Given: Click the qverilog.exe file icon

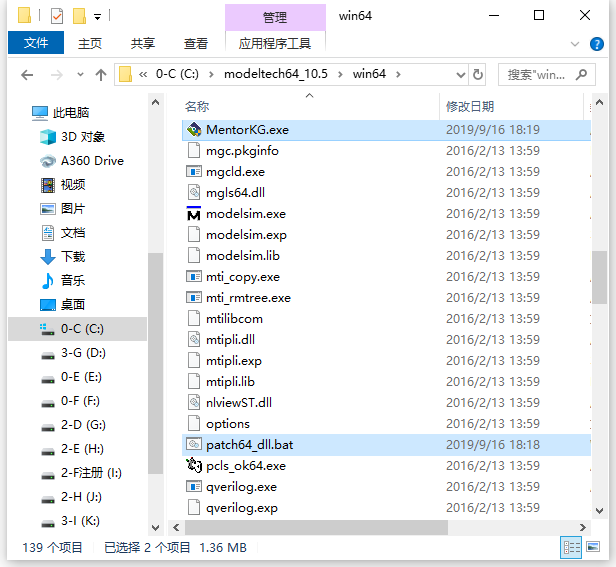Looking at the screenshot, I should tap(194, 487).
